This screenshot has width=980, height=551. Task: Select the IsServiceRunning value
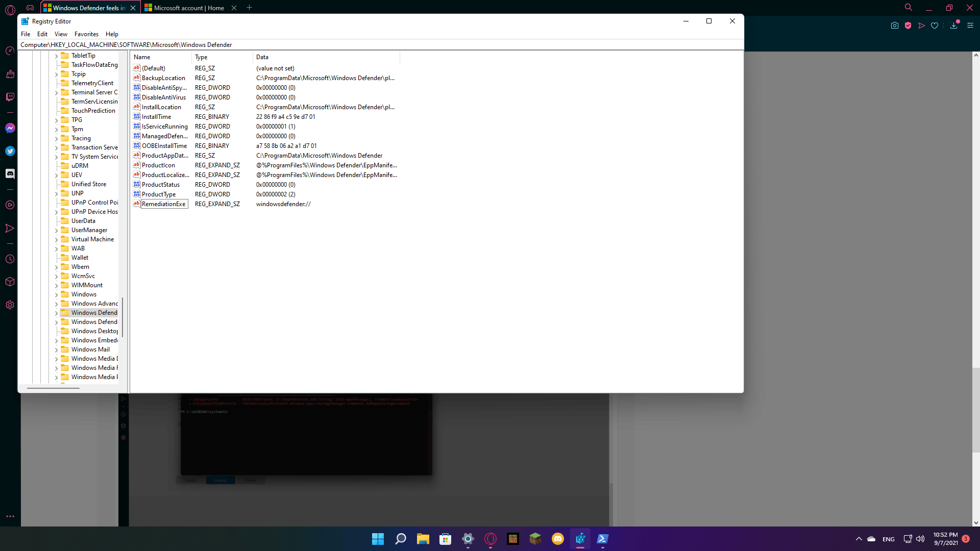point(164,127)
